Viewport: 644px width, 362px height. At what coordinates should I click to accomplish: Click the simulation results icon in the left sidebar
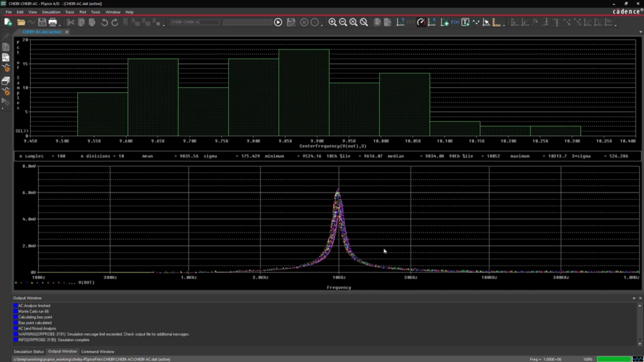coord(6,57)
